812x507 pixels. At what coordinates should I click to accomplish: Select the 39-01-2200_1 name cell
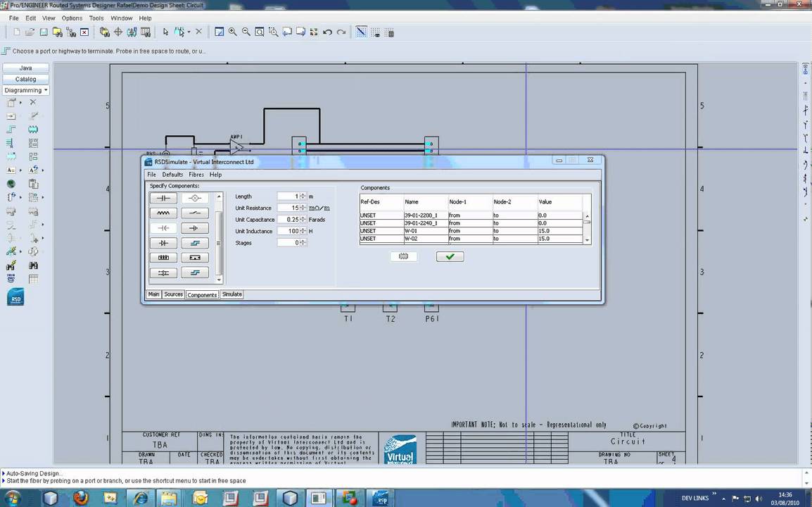tap(426, 215)
